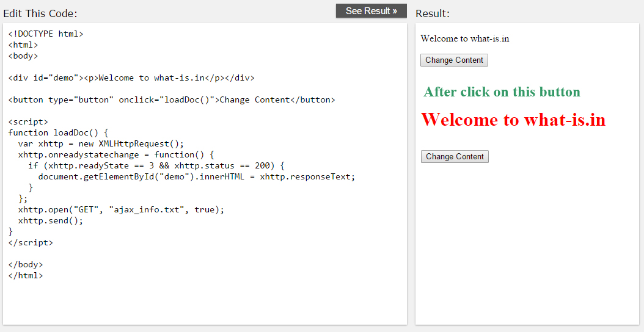The image size is (644, 332).
Task: Click the closing </script> tag line
Action: 31,242
